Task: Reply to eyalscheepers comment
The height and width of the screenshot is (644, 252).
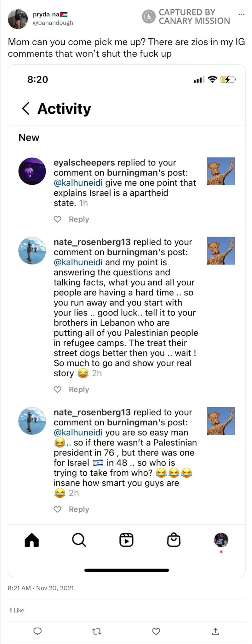Action: tap(79, 219)
